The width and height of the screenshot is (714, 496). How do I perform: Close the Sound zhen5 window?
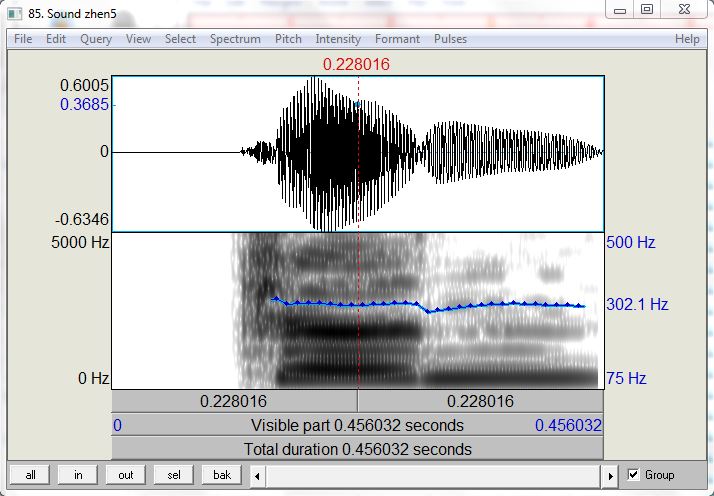point(684,10)
